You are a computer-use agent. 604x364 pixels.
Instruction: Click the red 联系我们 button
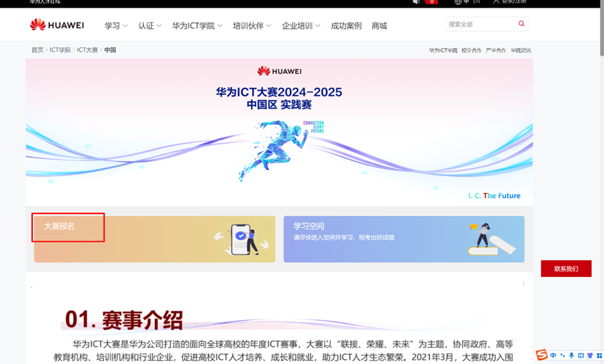566,268
